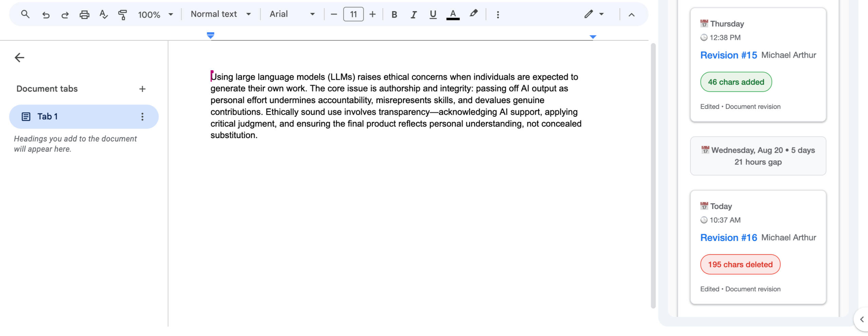Click the right indent marker on ruler
The image size is (868, 336).
pyautogui.click(x=593, y=37)
